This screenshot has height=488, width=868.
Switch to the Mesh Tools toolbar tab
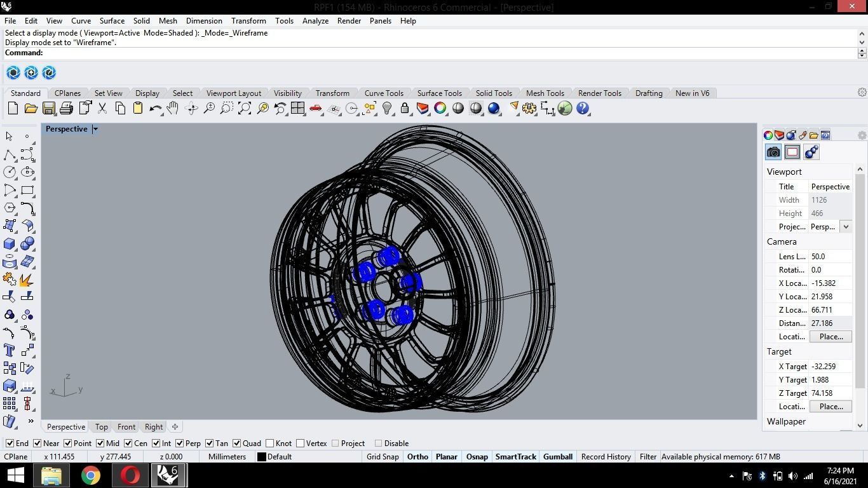[545, 93]
